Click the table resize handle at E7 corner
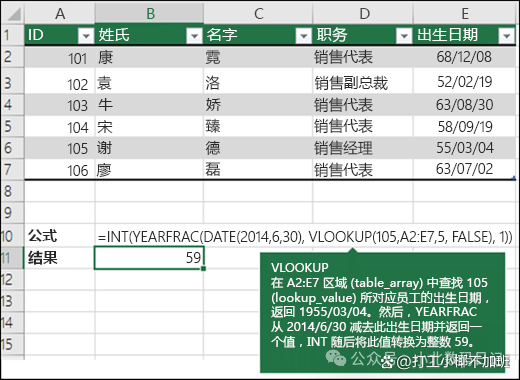Screen dimensions: 520x380 coord(514,179)
